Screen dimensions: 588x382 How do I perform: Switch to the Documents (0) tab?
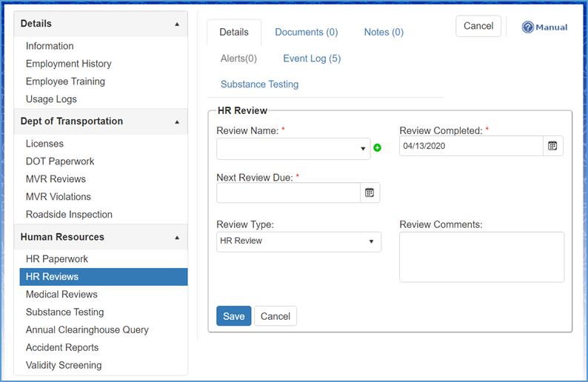306,32
